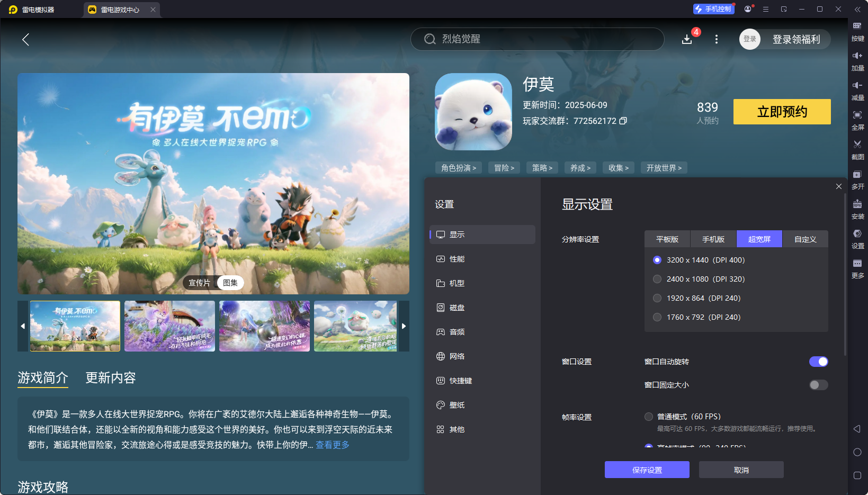Open multi-instance manager in sidebar
Viewport: 868px width, 495px height.
(x=857, y=174)
